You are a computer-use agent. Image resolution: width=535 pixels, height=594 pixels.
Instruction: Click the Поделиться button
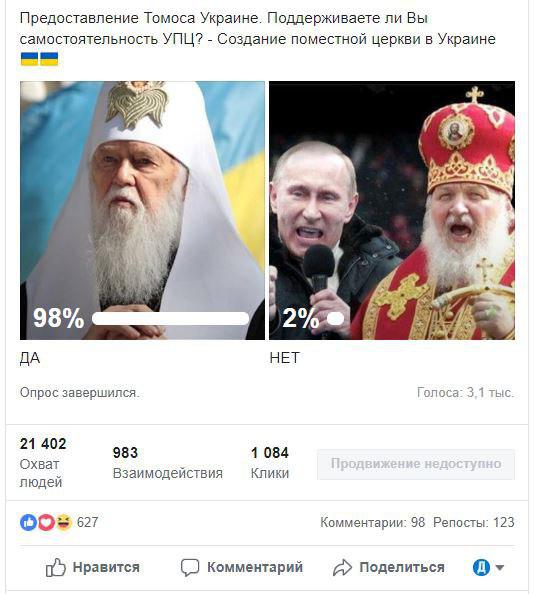[388, 567]
